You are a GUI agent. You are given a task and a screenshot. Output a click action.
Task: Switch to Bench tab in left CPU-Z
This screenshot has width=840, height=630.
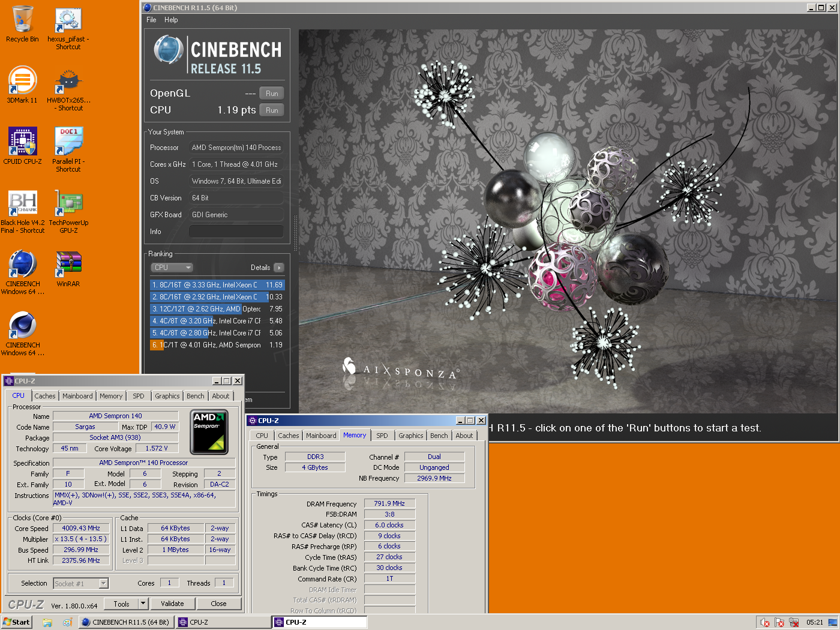[195, 396]
